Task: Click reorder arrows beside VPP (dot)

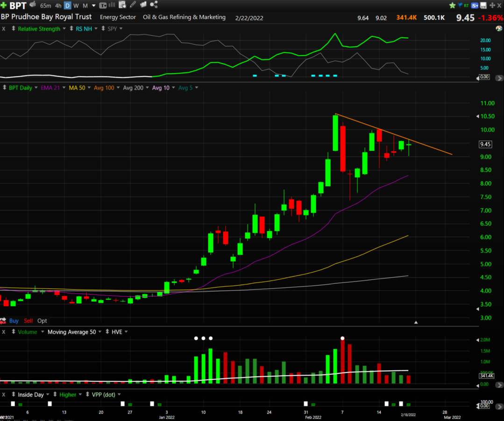Action: click(87, 394)
